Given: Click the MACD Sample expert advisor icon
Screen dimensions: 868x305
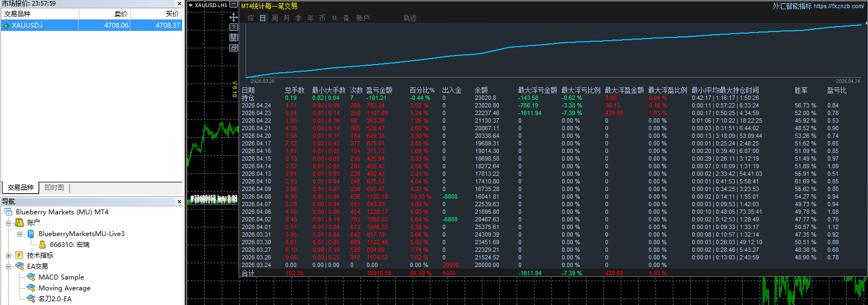Looking at the screenshot, I should (31, 277).
